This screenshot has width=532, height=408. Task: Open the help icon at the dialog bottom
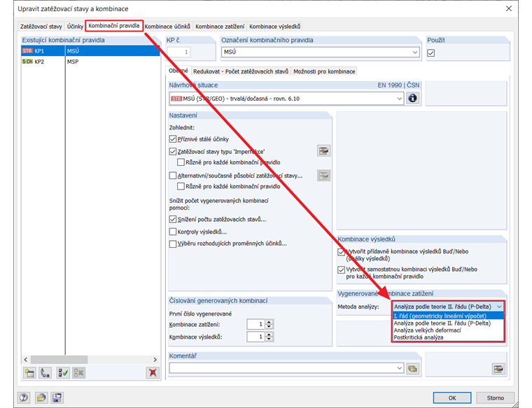pyautogui.click(x=24, y=398)
